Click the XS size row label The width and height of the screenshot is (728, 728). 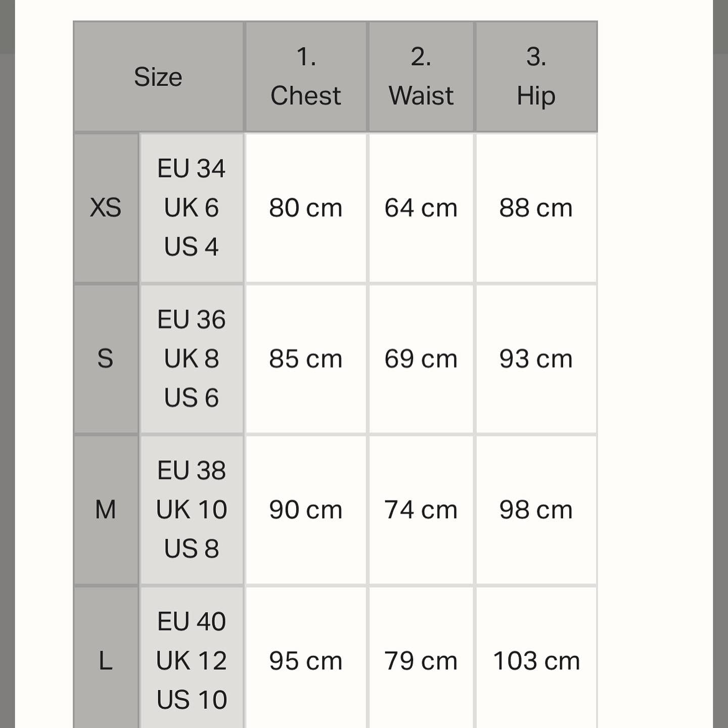click(x=106, y=208)
